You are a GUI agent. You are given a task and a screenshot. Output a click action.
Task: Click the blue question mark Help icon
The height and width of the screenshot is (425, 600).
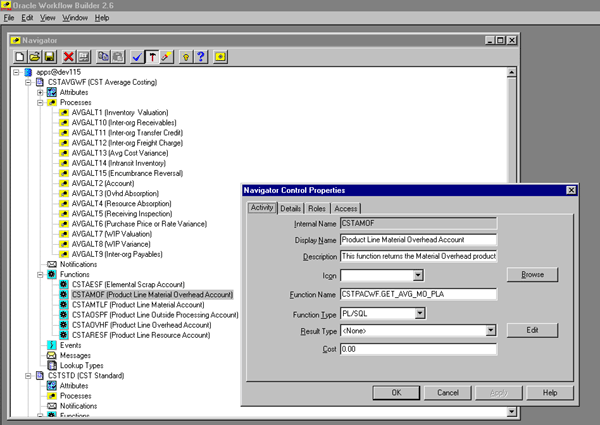(201, 57)
